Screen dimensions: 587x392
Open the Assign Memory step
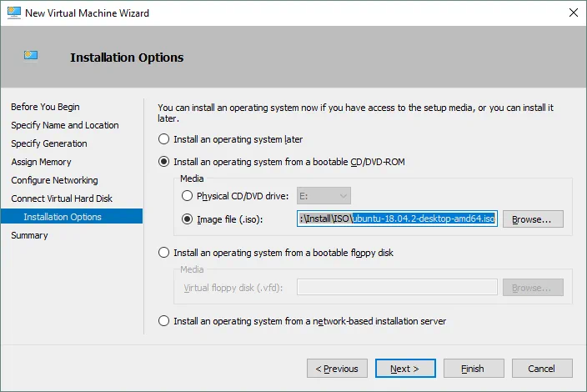tap(41, 162)
